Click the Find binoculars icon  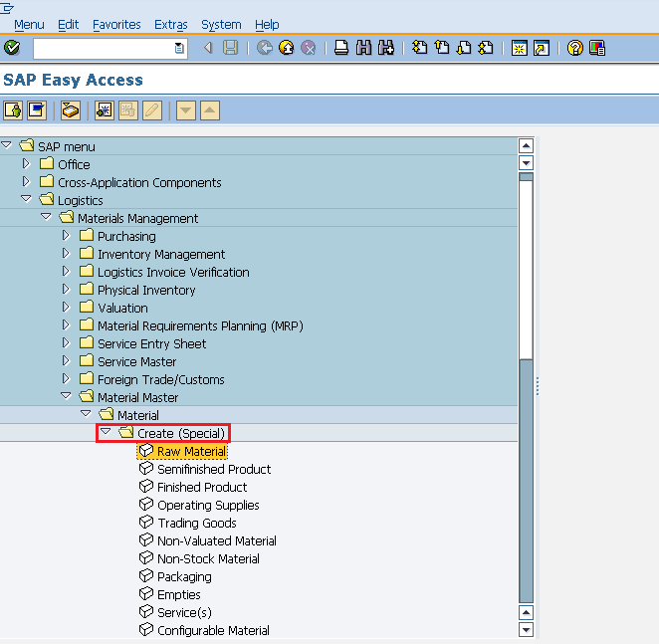coord(364,48)
